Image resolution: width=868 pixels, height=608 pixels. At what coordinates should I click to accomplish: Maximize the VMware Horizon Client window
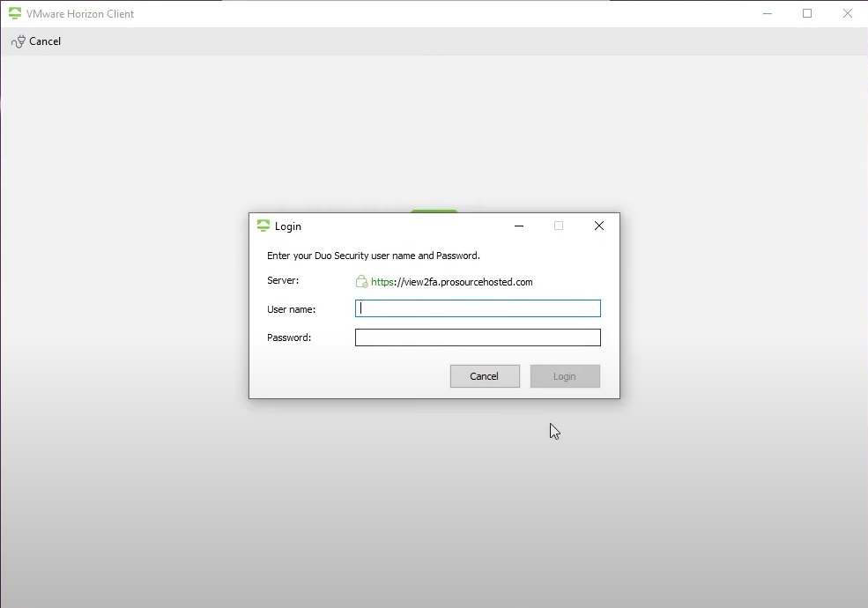coord(807,13)
